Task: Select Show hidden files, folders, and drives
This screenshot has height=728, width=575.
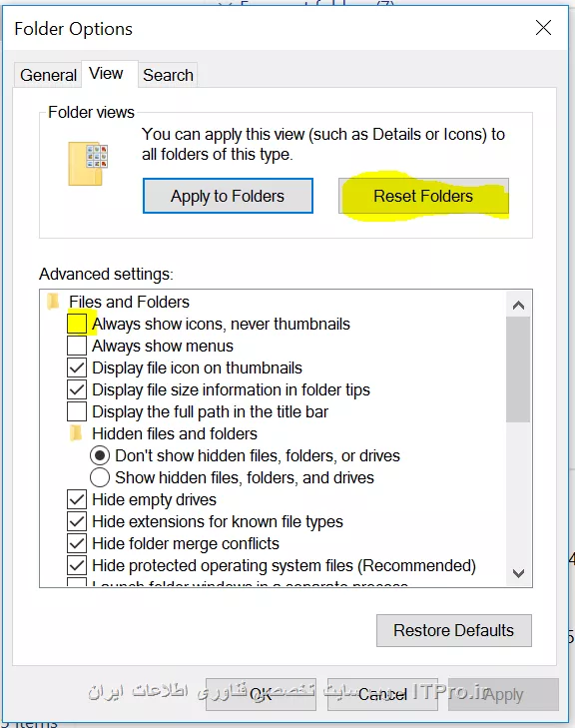Action: click(x=100, y=477)
